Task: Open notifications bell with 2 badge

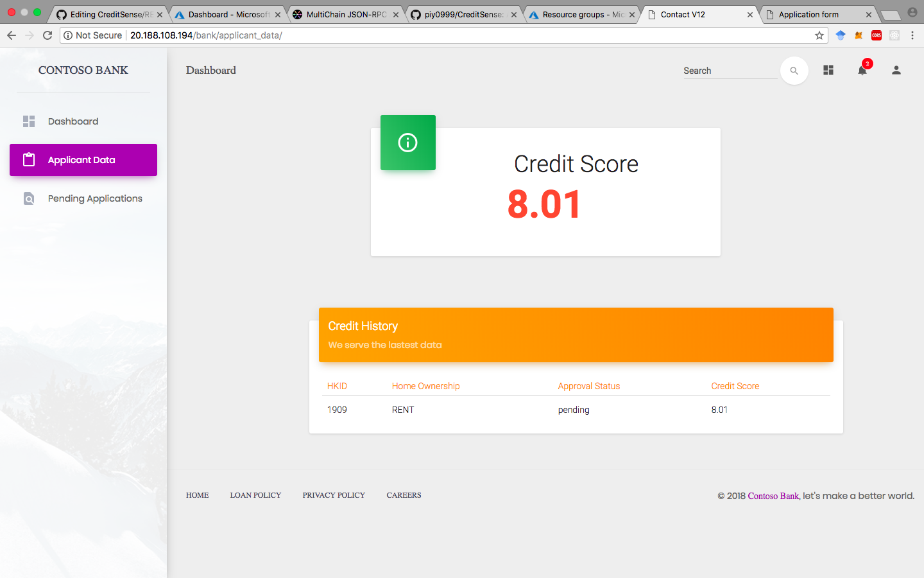Action: 862,69
